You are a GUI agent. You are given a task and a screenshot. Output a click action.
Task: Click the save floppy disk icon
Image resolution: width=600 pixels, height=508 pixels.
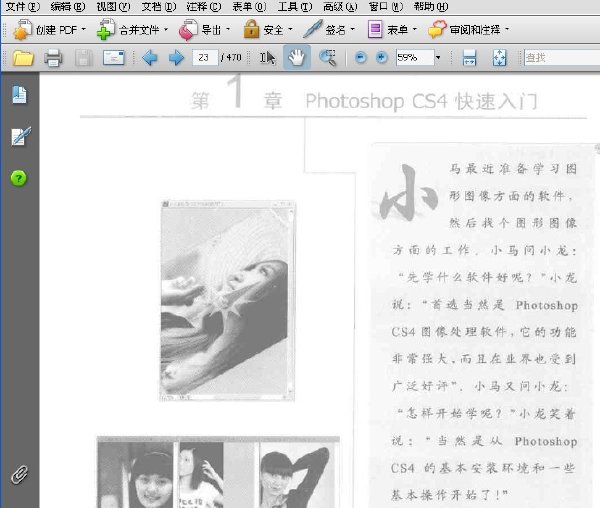[84, 58]
